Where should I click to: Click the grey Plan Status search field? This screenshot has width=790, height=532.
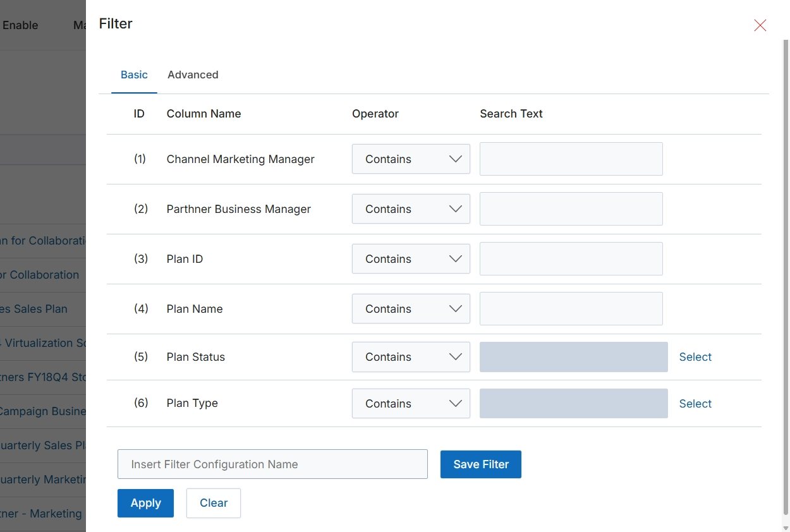click(x=574, y=357)
